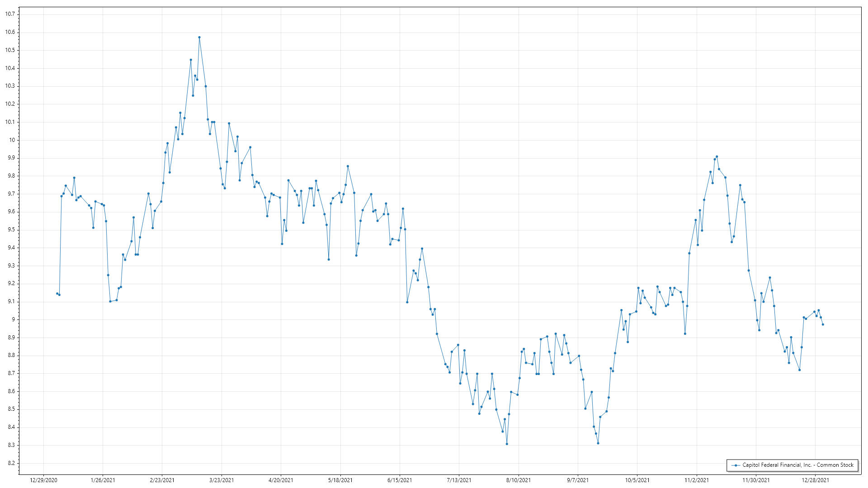Click the 11/2/2021 x-axis date label
The image size is (868, 488).
(697, 480)
